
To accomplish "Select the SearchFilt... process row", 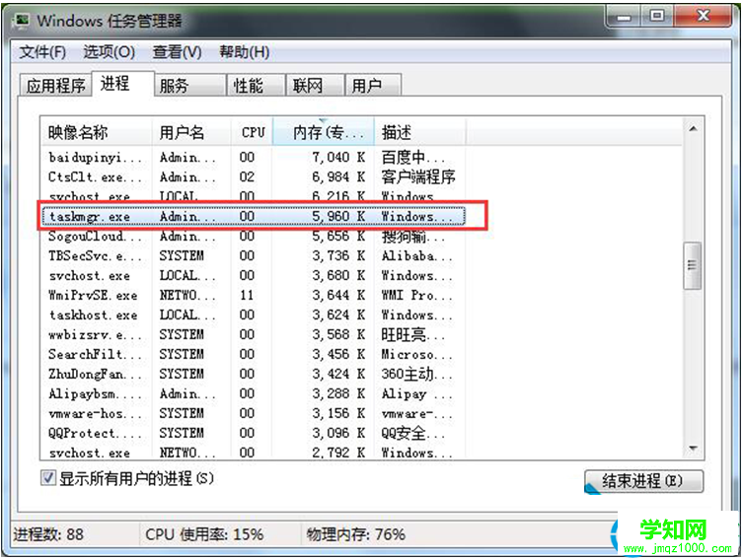I will coord(254,355).
